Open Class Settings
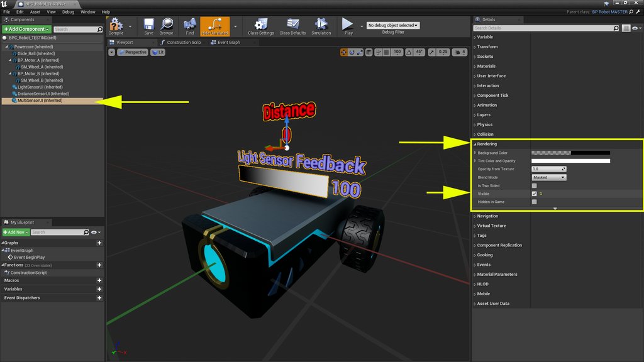The image size is (644, 362). click(x=261, y=26)
